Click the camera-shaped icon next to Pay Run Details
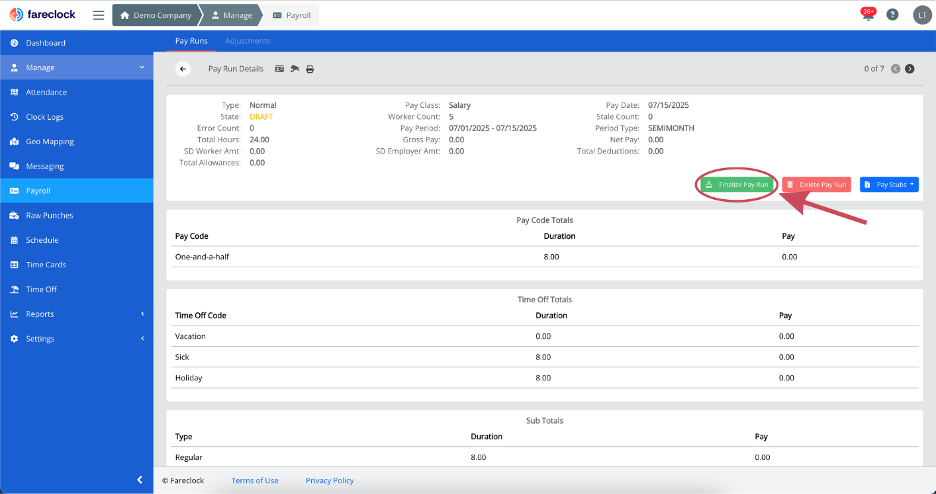 (x=294, y=69)
